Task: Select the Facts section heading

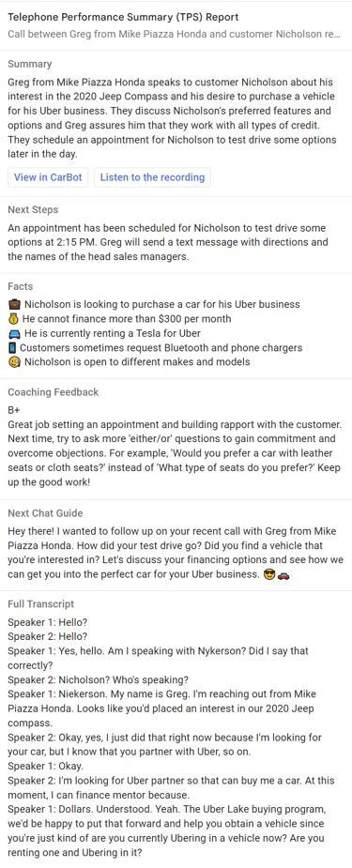Action: (x=21, y=286)
